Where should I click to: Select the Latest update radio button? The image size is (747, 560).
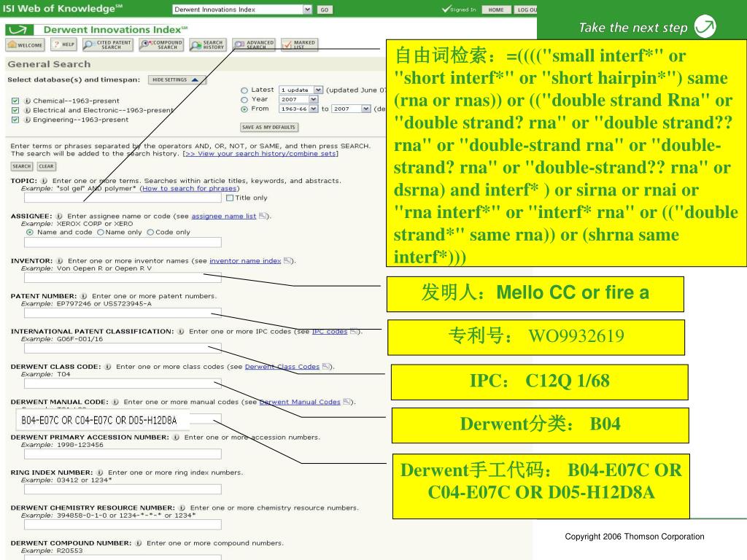[244, 90]
